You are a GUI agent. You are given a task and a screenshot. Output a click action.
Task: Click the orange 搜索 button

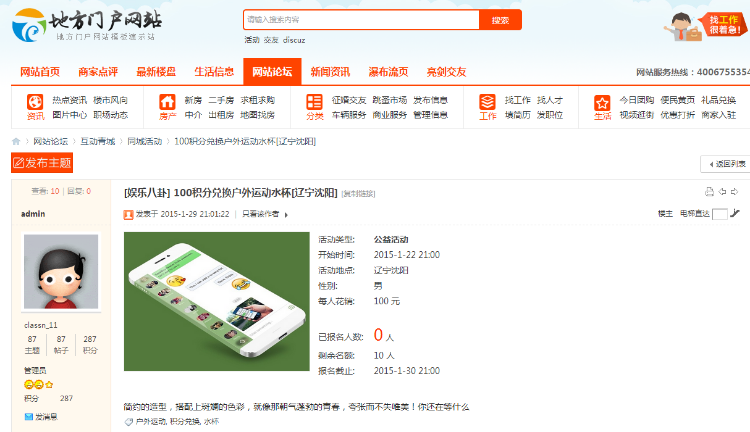[500, 20]
